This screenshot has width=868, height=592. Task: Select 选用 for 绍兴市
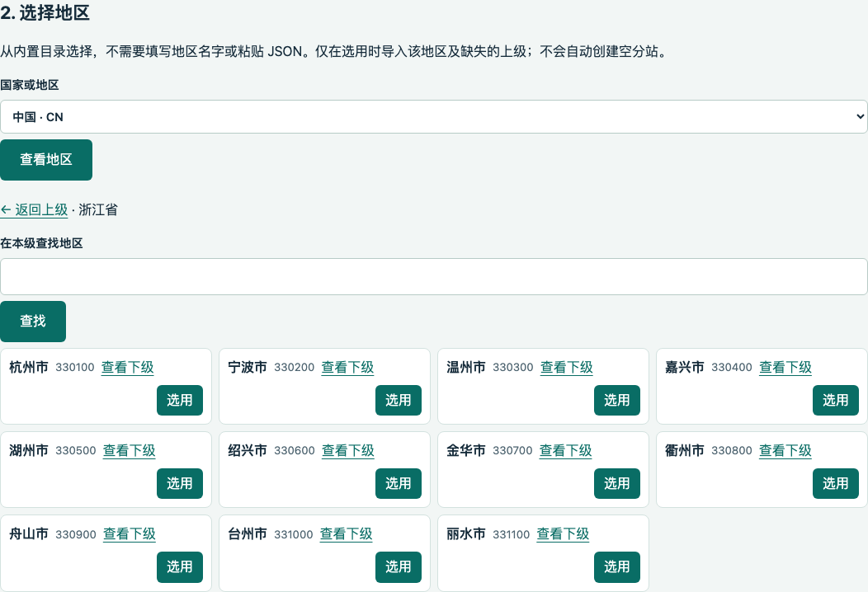[398, 483]
